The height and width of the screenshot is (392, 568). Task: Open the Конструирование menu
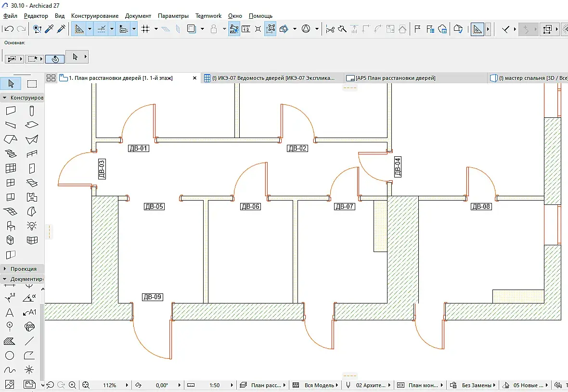(x=95, y=16)
